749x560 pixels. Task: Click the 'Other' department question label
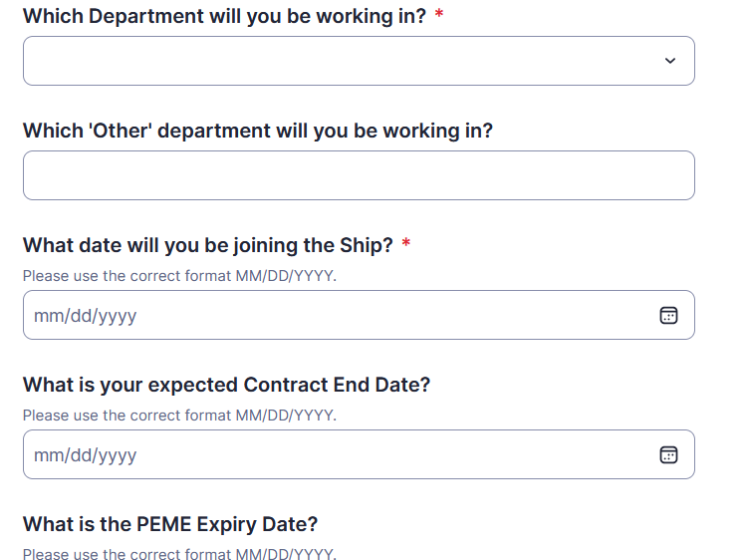pos(258,131)
